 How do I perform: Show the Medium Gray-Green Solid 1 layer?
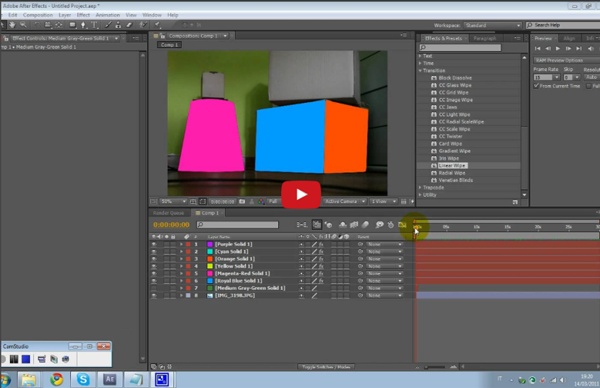(x=154, y=288)
